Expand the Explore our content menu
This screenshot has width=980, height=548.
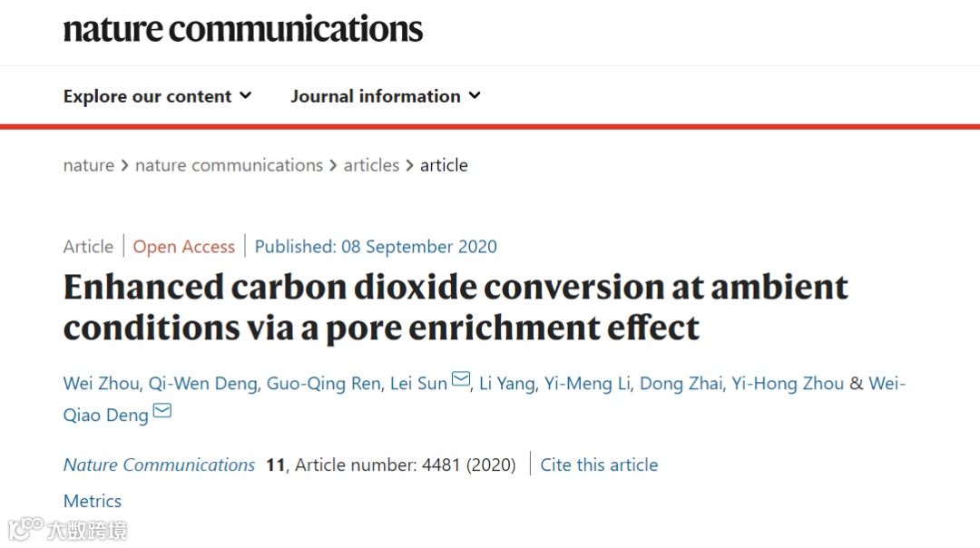click(157, 96)
